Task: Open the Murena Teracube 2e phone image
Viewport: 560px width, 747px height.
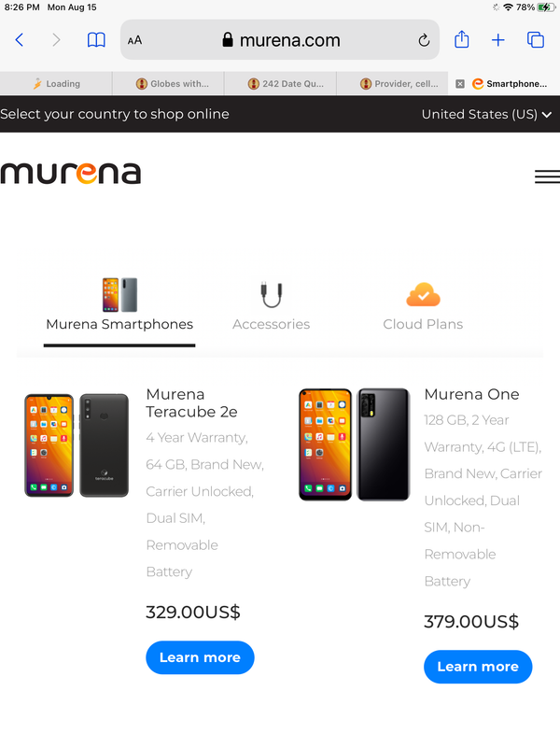Action: 77,445
